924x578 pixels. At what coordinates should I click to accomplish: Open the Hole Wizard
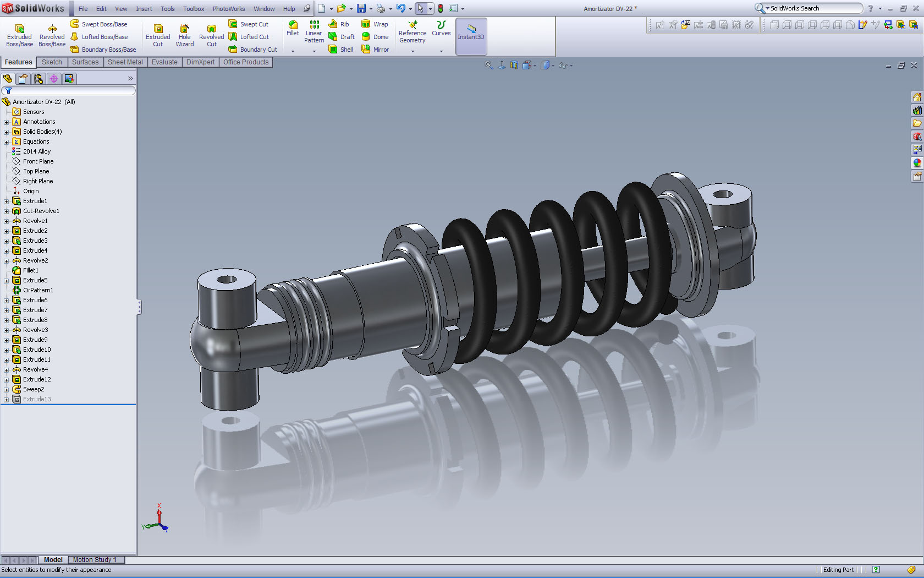click(x=185, y=35)
